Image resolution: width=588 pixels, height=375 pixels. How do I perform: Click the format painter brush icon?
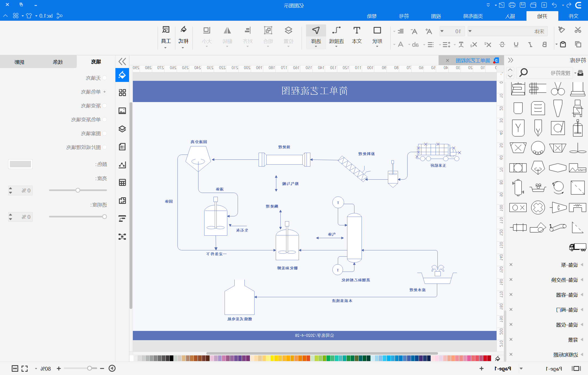[x=562, y=30]
